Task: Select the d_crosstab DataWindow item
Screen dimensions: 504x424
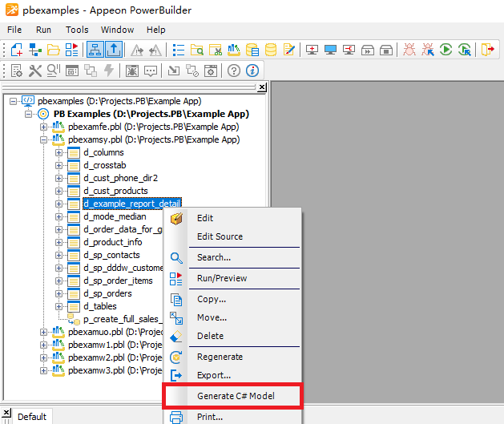Action: click(x=104, y=166)
